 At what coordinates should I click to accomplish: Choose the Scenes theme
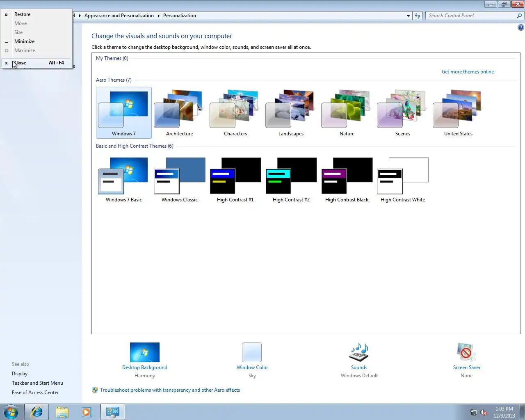[x=402, y=113]
